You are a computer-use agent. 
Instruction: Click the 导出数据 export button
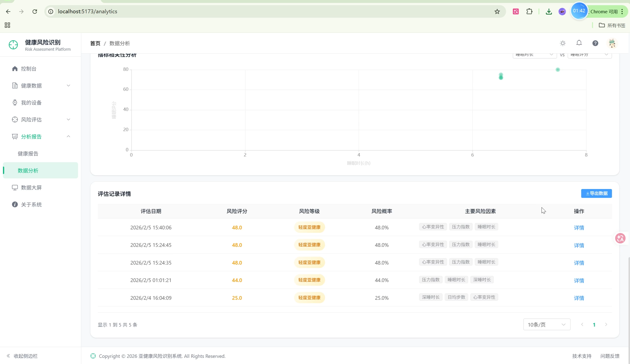coord(596,193)
